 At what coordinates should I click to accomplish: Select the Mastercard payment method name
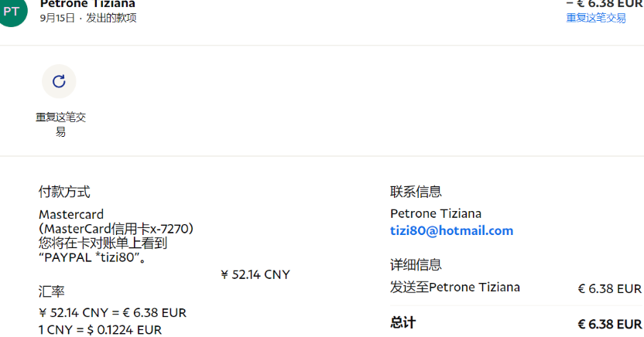[71, 214]
